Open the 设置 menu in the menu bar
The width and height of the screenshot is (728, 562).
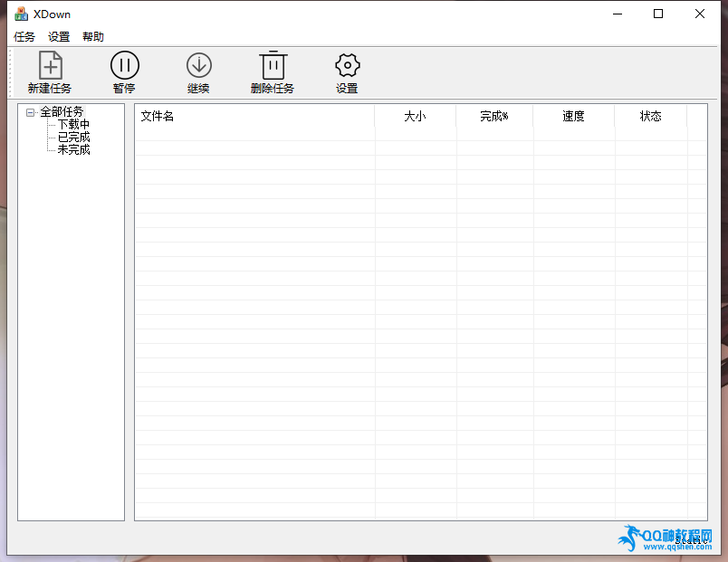59,37
